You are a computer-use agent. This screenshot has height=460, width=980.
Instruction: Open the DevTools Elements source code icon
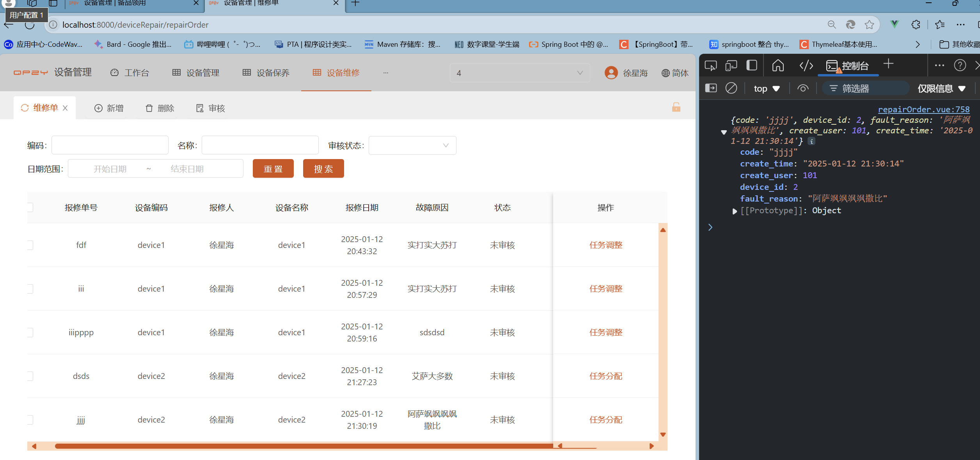[x=806, y=65]
